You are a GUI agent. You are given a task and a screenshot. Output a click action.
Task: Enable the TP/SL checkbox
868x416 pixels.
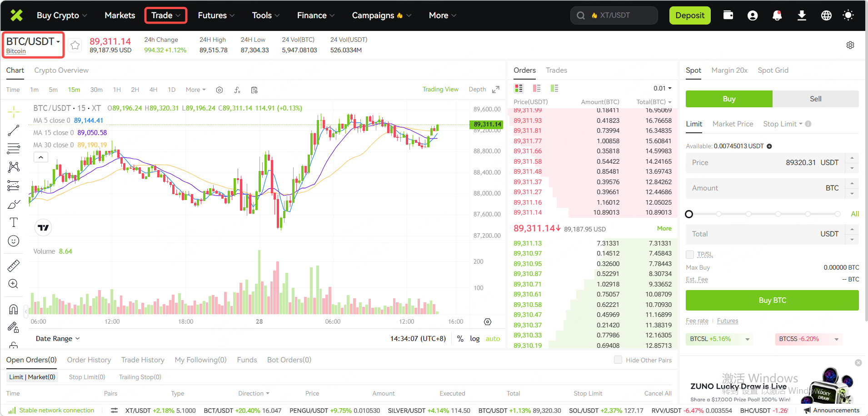pyautogui.click(x=690, y=255)
